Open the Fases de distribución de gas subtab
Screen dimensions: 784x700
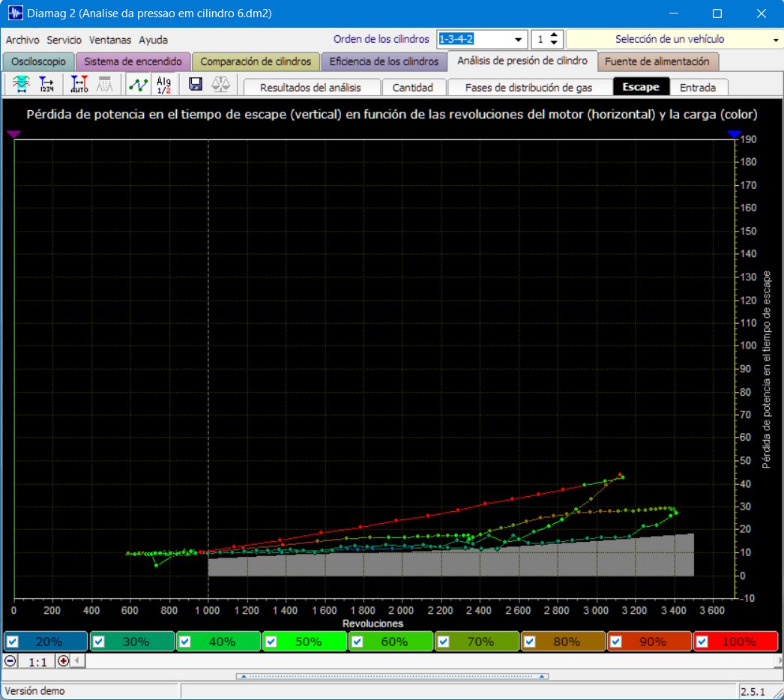tap(528, 88)
